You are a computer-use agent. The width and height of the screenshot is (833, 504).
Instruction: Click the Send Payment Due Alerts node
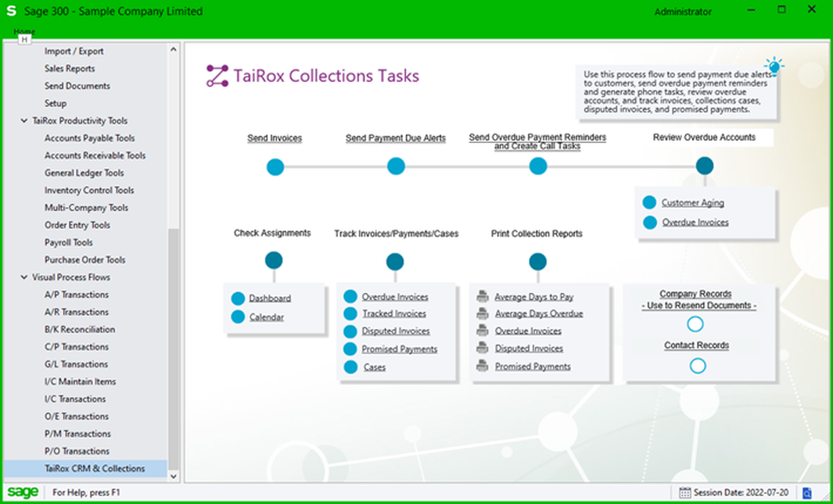[396, 166]
